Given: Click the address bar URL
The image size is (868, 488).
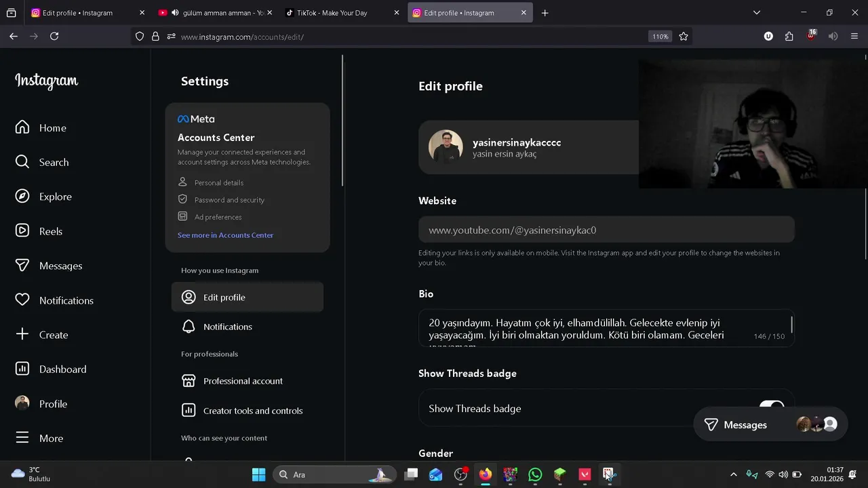Looking at the screenshot, I should pyautogui.click(x=242, y=37).
